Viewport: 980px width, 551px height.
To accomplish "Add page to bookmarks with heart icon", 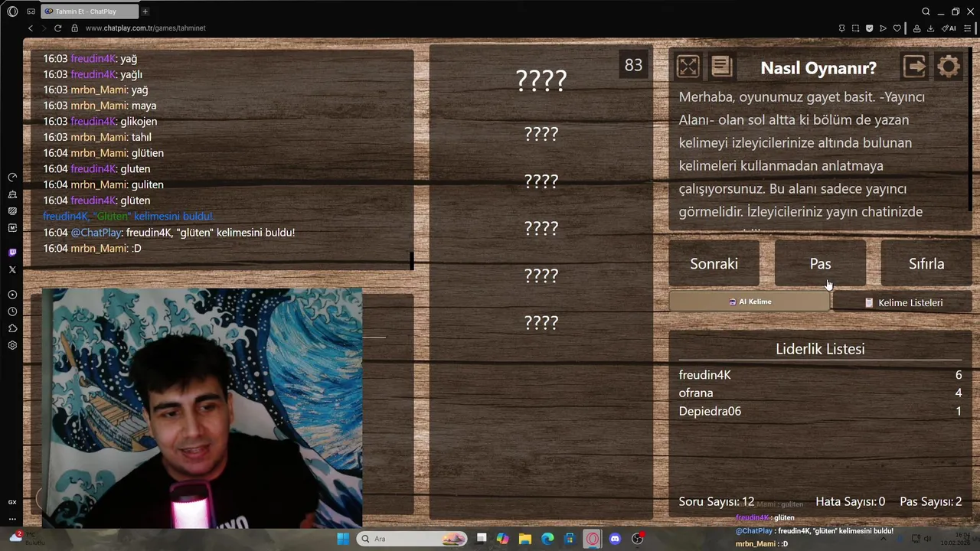I will point(897,28).
